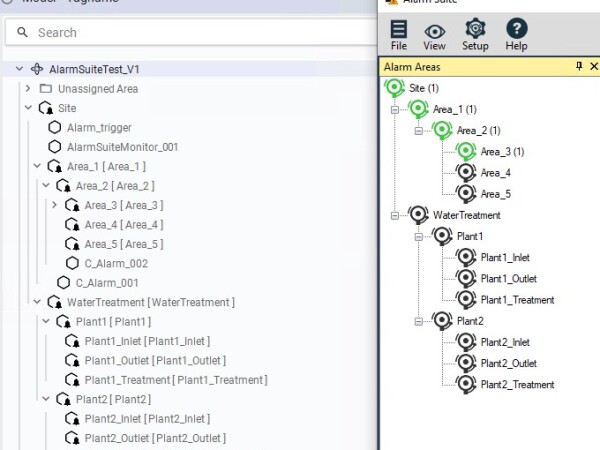Select Plant1_Treatment [Plant1_Treatment] in model tree
This screenshot has width=600, height=450.
click(176, 380)
